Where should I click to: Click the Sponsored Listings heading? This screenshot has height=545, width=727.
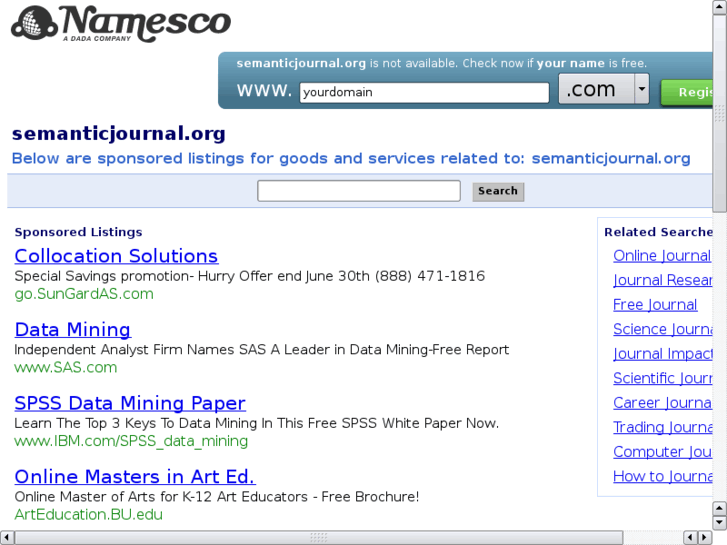[x=78, y=232]
